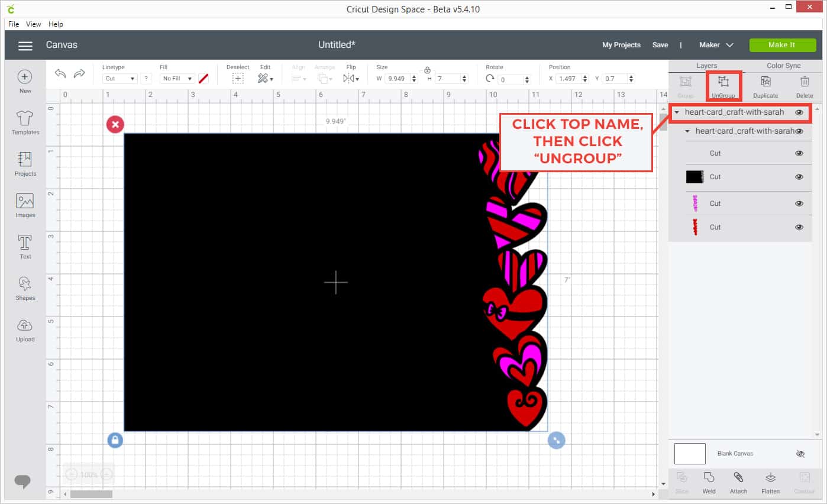Image resolution: width=827 pixels, height=504 pixels.
Task: Click UnGroup in Layers panel
Action: click(723, 86)
